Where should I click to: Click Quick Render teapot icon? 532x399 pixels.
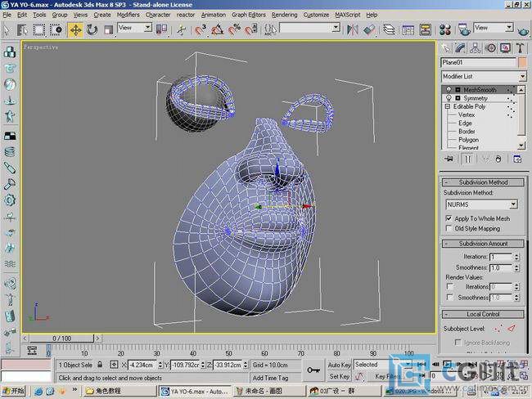[524, 32]
